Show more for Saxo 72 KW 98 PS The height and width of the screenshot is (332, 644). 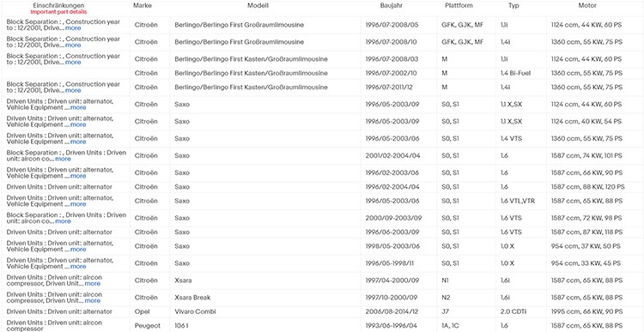tap(64, 221)
